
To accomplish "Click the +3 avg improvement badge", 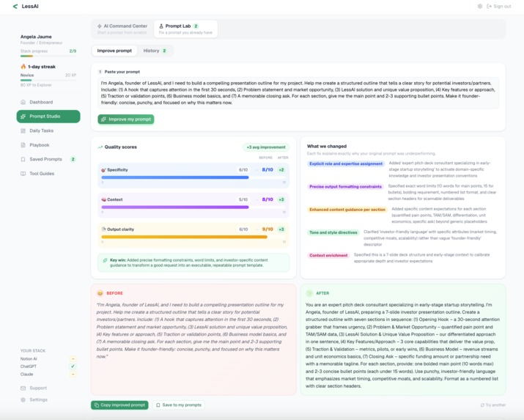I will click(266, 147).
